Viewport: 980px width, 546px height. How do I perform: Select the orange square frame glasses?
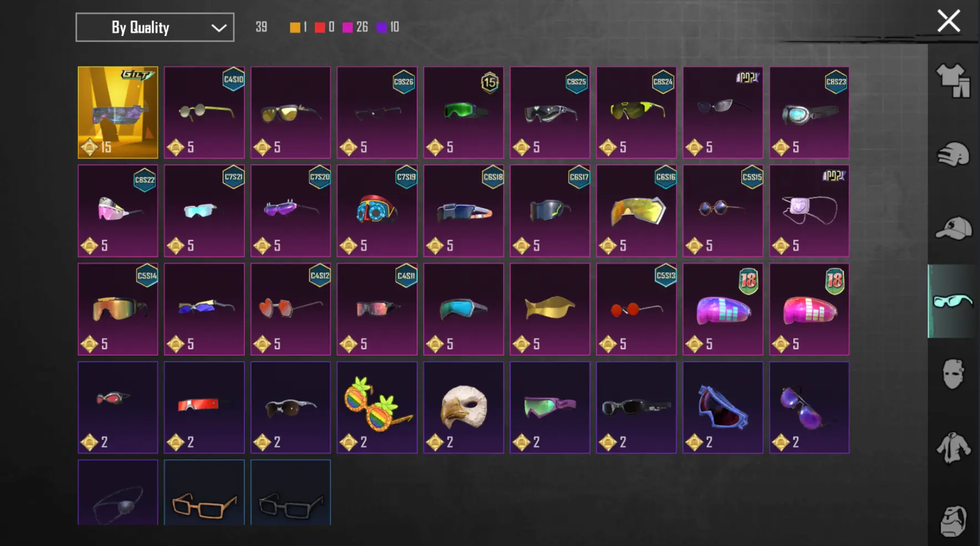[204, 492]
